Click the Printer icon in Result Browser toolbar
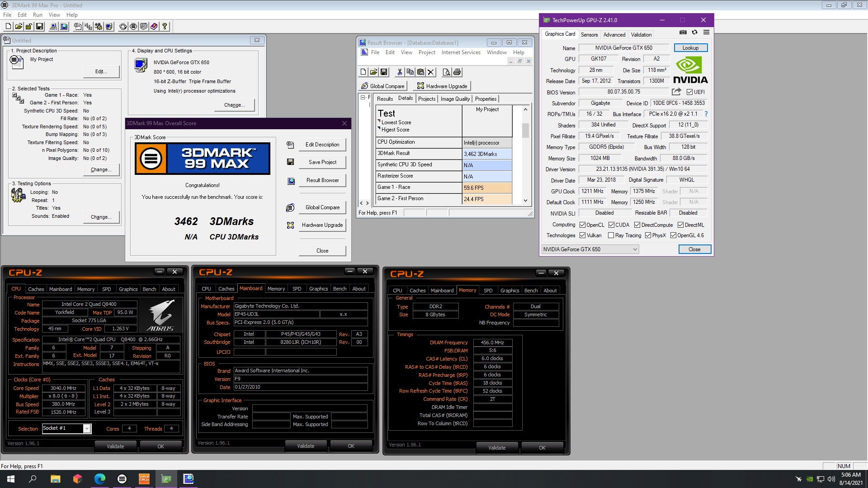Viewport: 868px width, 488px height. pos(457,72)
